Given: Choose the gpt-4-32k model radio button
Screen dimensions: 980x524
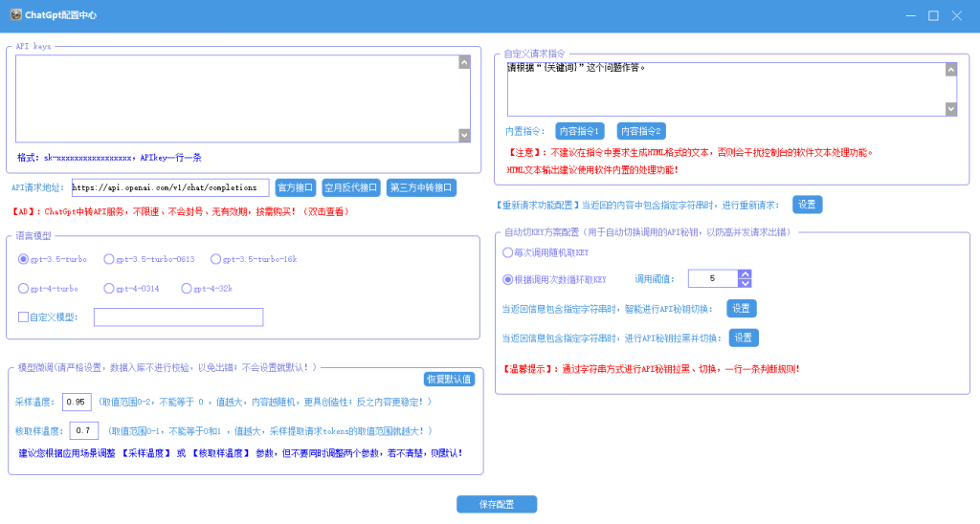Looking at the screenshot, I should (187, 289).
